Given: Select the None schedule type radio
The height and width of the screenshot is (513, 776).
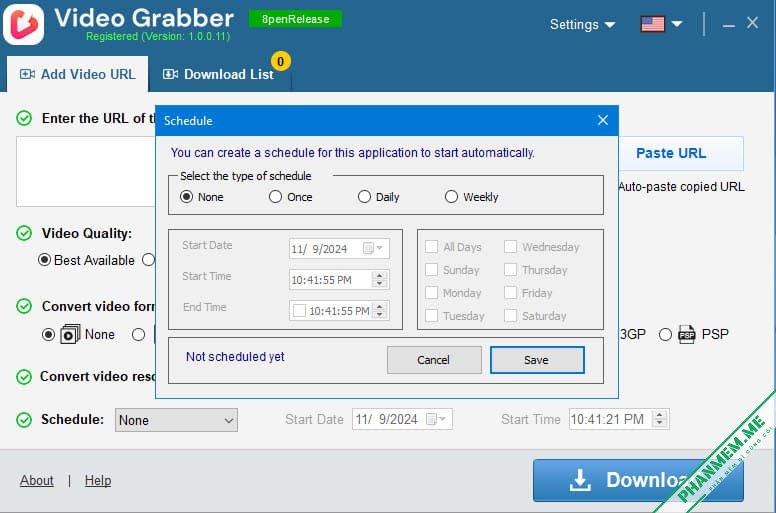Looking at the screenshot, I should [x=187, y=196].
